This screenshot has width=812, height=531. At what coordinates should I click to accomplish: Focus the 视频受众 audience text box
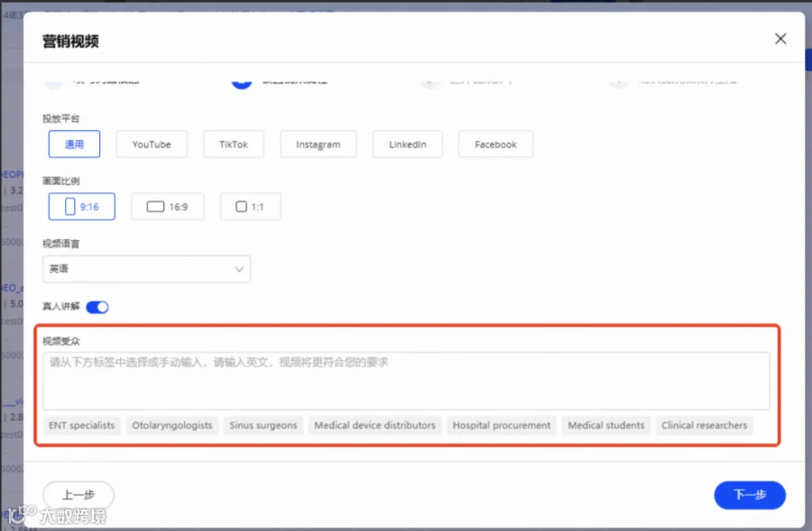pos(406,381)
